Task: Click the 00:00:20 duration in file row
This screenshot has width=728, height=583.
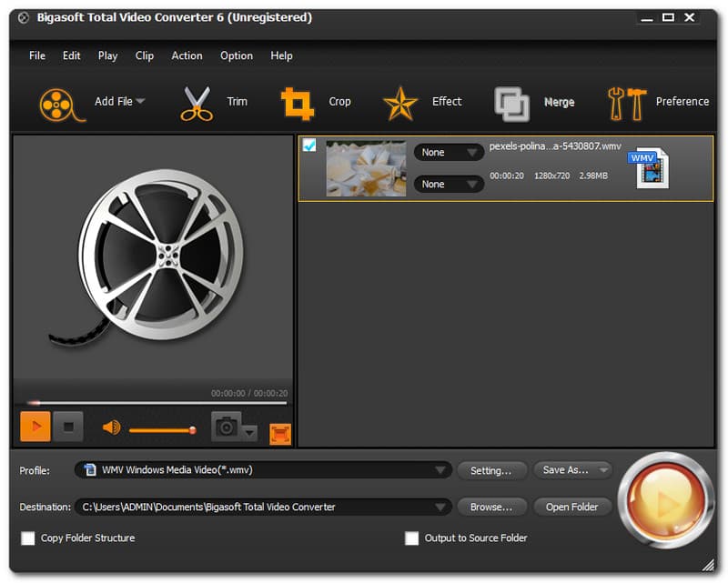Action: click(507, 176)
